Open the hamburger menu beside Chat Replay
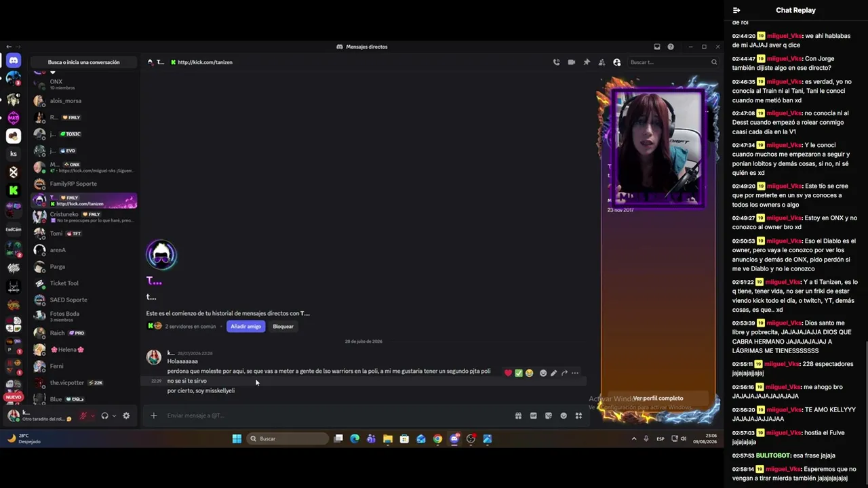868x488 pixels. [736, 10]
